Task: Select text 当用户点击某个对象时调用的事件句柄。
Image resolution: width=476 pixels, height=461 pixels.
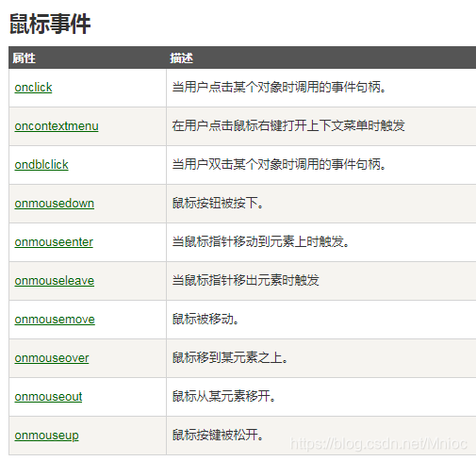Action: (x=279, y=87)
